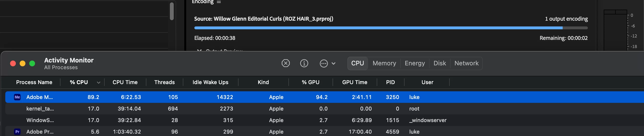Screen dimensions: 644x136
Task: Sort by Kind column header
Action: click(263, 82)
